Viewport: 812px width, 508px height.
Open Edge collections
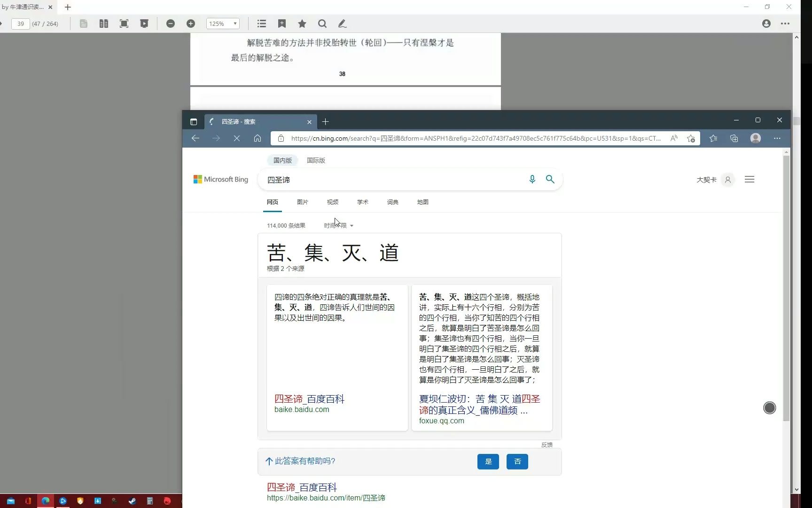[734, 138]
